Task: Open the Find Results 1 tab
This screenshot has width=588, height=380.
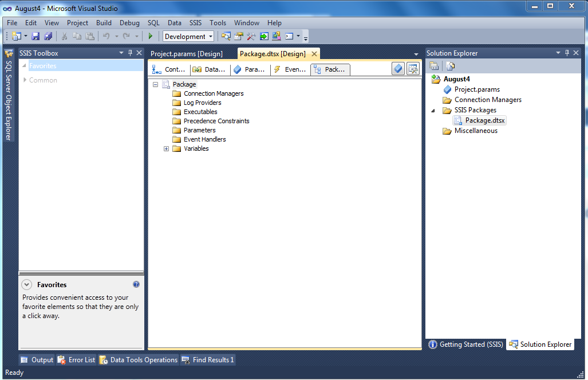Action: pyautogui.click(x=208, y=360)
